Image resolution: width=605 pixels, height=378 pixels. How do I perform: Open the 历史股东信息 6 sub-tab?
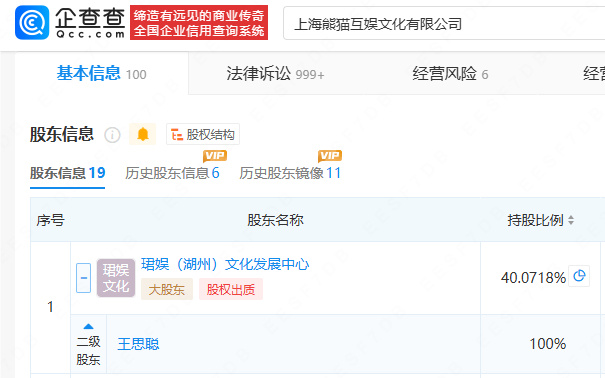[172, 173]
